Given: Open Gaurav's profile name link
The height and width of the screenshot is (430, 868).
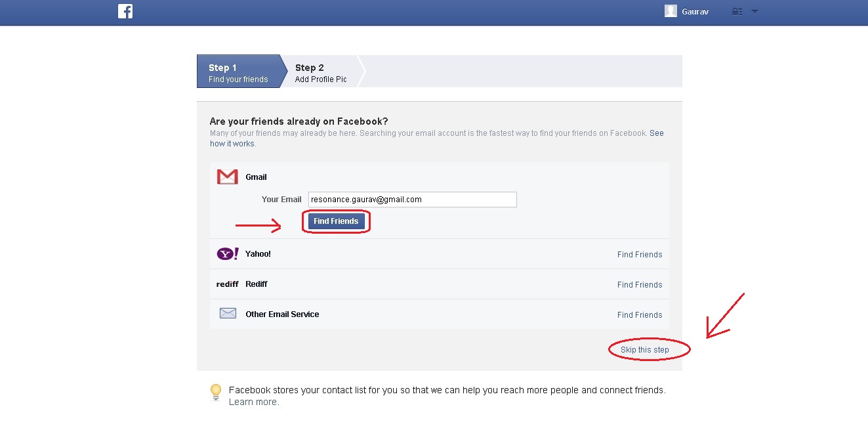Looking at the screenshot, I should pos(695,12).
